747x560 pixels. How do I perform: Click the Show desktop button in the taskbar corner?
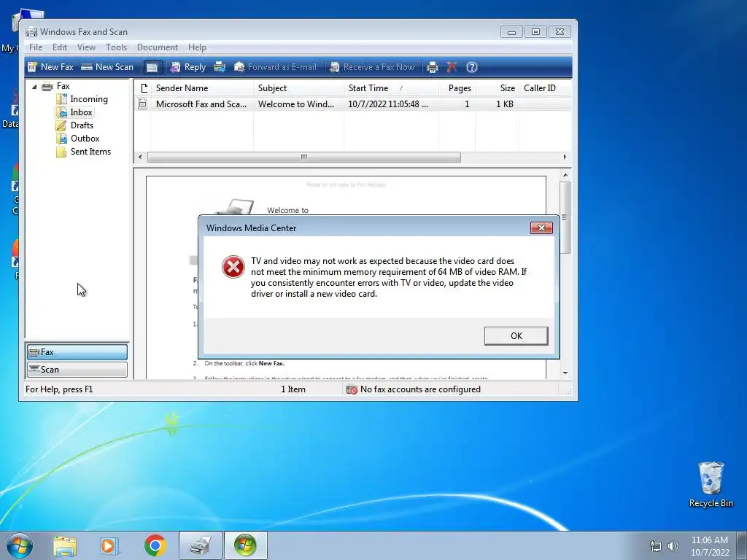pos(742,545)
